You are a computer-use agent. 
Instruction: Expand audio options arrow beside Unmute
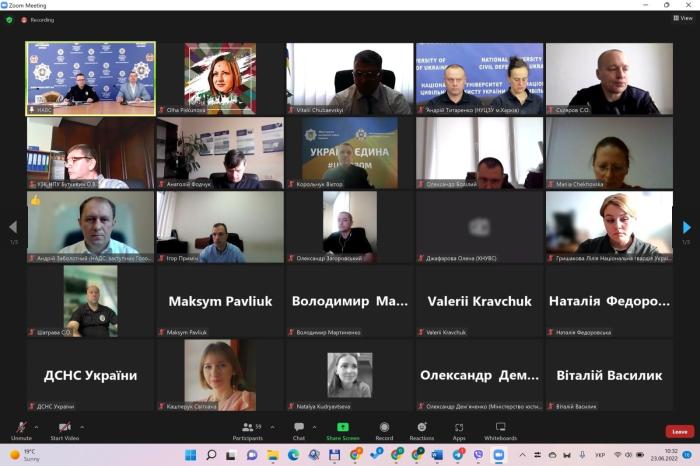39,426
